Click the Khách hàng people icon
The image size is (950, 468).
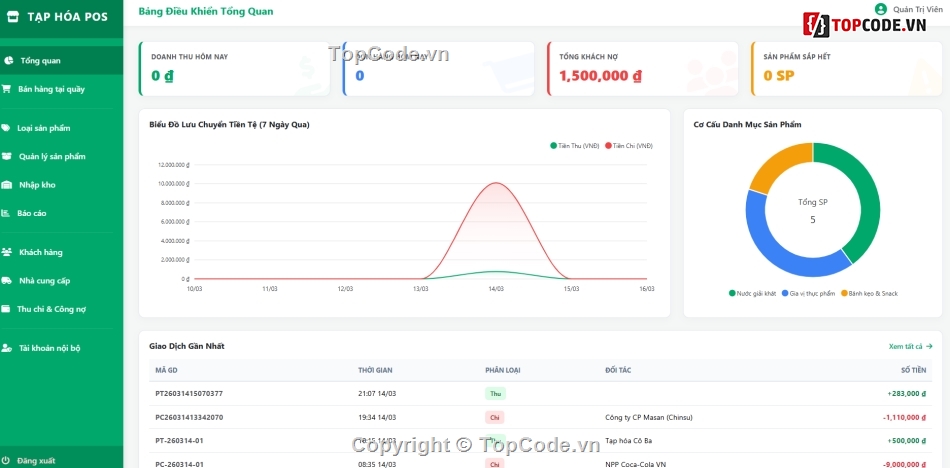coord(7,252)
